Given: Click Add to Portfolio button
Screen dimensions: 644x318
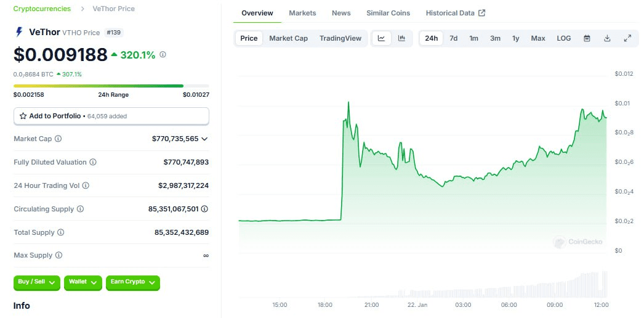Looking at the screenshot, I should [x=111, y=116].
